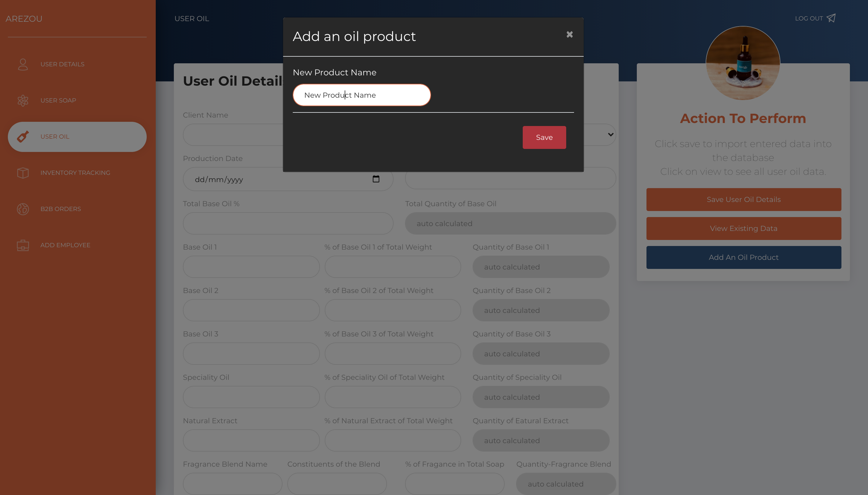
Task: Click the AREZOU brand link
Action: coord(24,19)
